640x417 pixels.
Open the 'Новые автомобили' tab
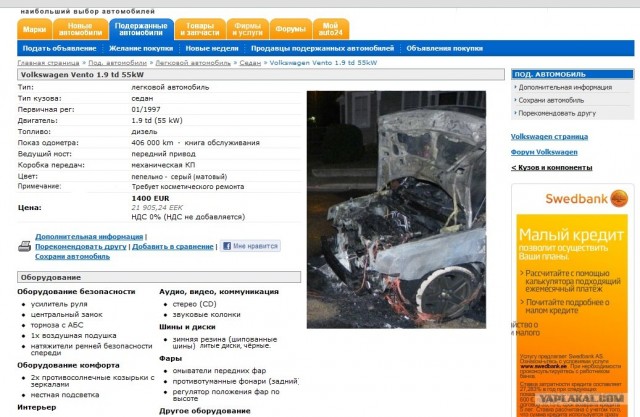[80, 29]
